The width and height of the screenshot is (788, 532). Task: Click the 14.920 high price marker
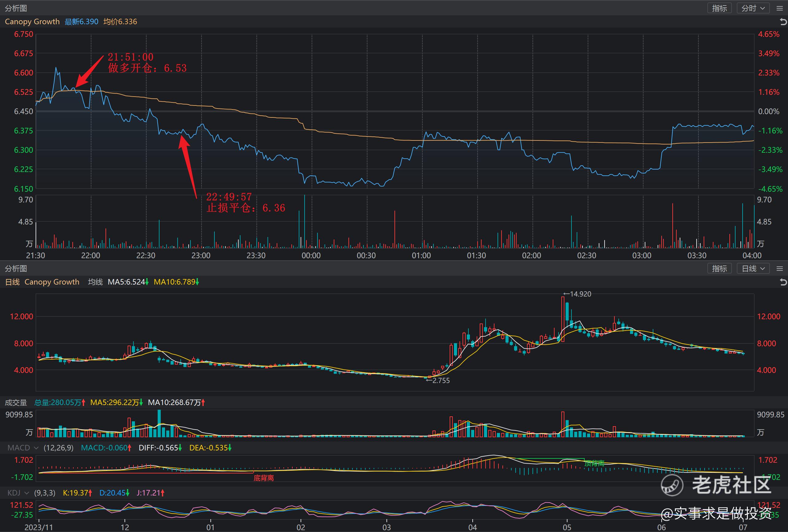[x=577, y=294]
